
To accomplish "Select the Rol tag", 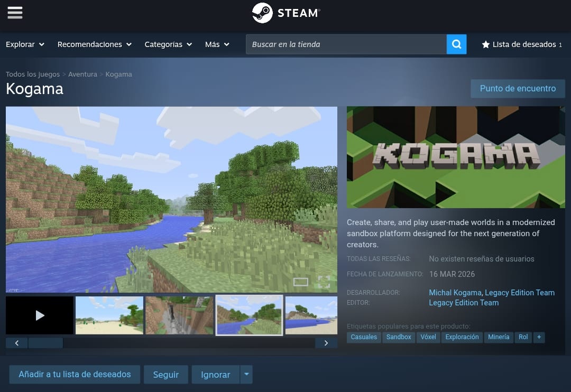I will [523, 337].
